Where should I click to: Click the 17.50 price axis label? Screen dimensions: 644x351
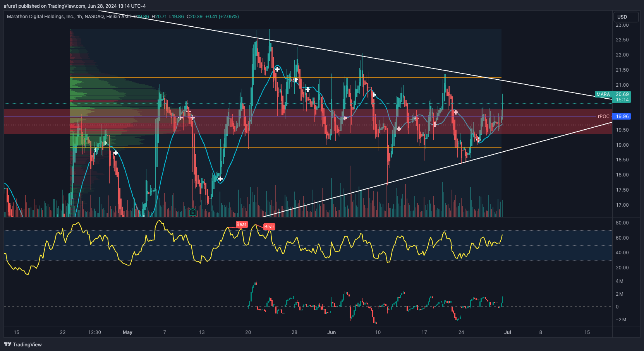coord(622,190)
